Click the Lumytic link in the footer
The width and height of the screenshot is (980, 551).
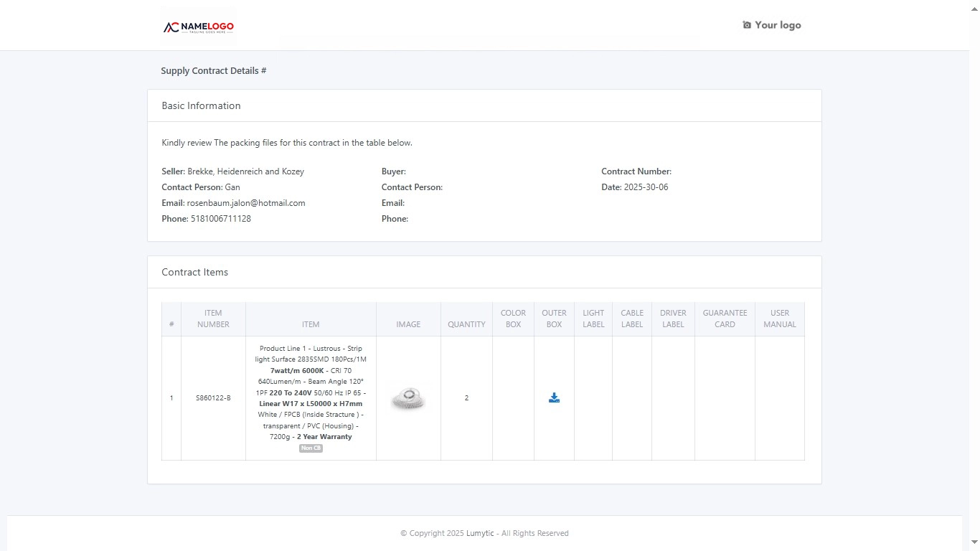click(480, 533)
